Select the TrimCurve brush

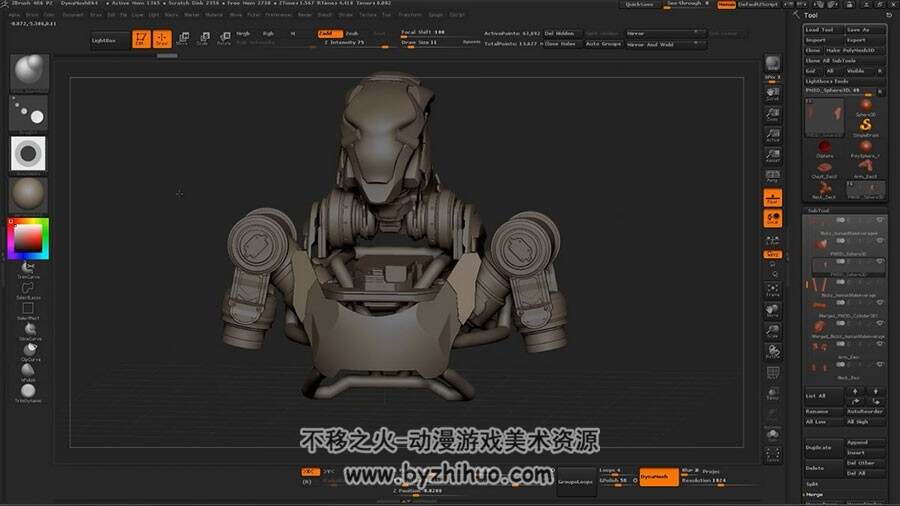pos(28,269)
